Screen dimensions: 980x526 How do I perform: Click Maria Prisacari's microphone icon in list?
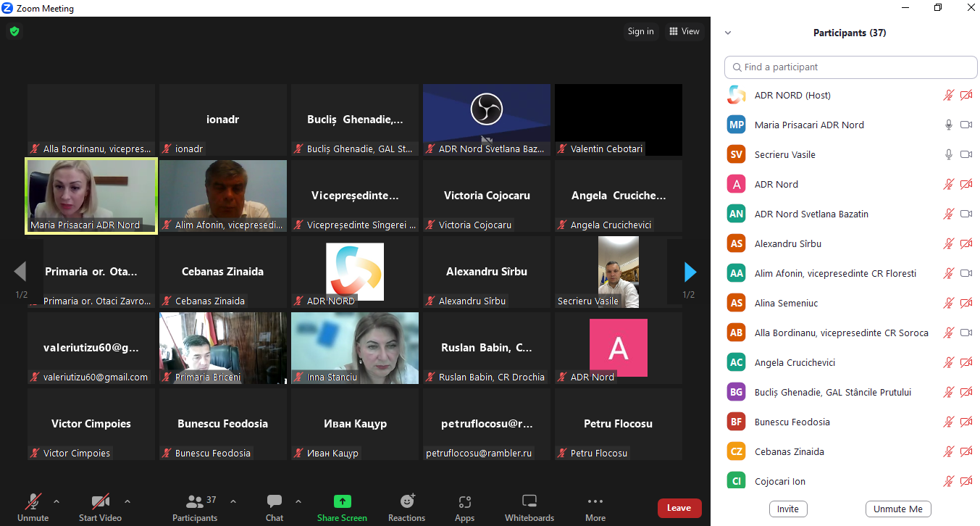pyautogui.click(x=948, y=125)
